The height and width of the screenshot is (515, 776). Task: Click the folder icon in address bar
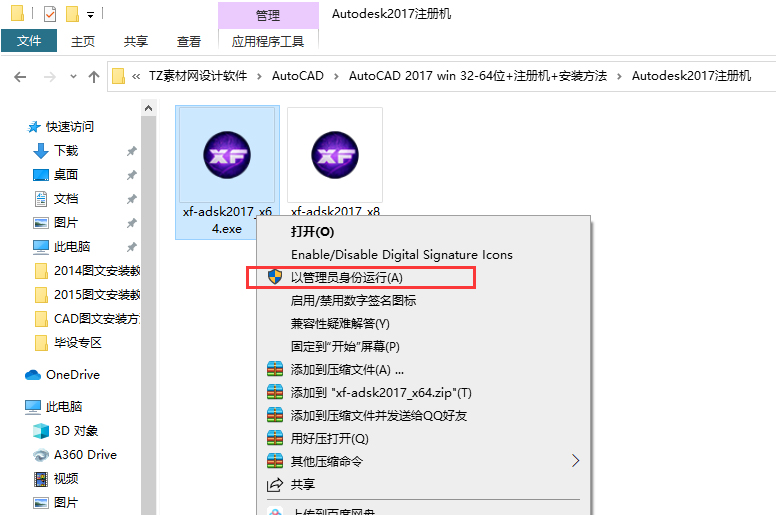[118, 76]
